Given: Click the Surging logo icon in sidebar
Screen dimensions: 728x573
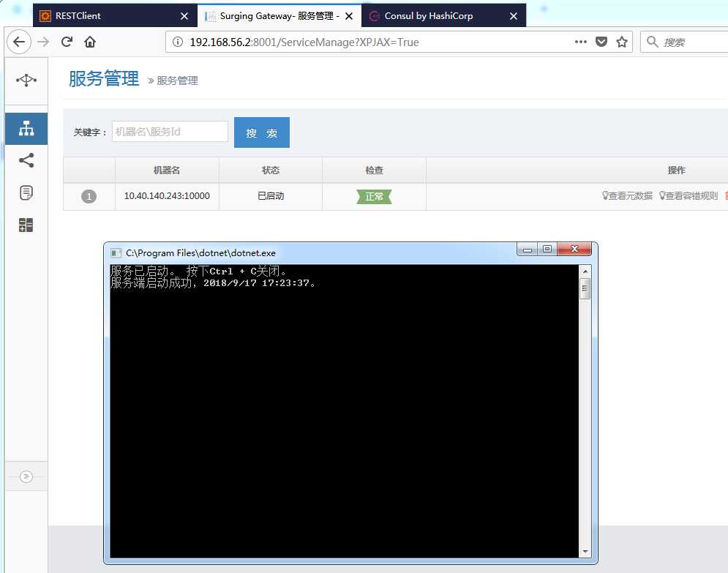Looking at the screenshot, I should pyautogui.click(x=26, y=80).
